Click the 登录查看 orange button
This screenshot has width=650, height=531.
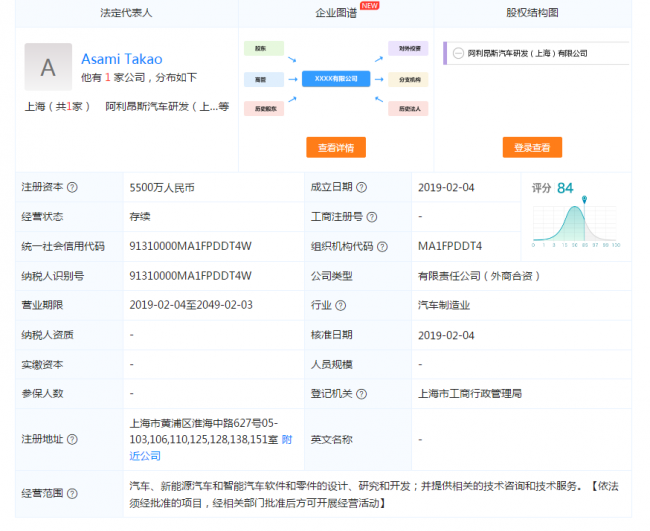tap(532, 147)
